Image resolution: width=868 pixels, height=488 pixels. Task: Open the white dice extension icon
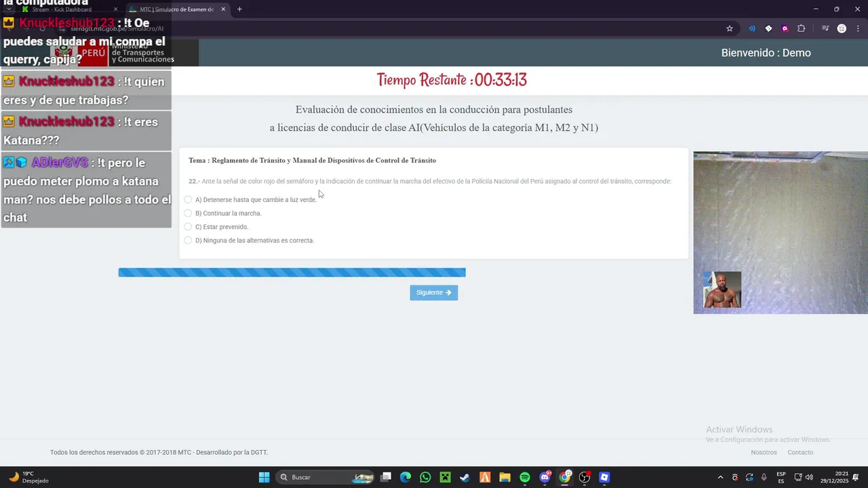click(x=768, y=28)
